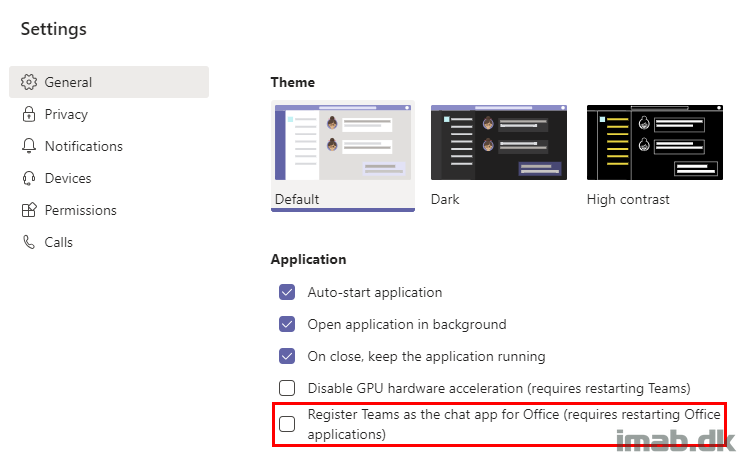The height and width of the screenshot is (453, 739).
Task: Click the Notifications bell icon
Action: (29, 146)
